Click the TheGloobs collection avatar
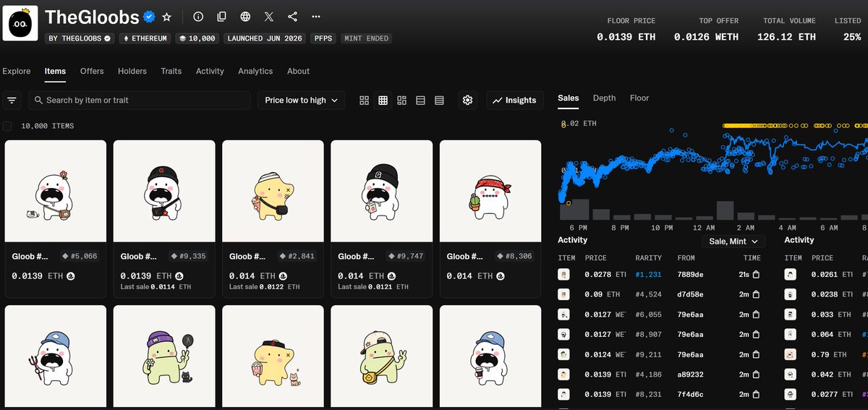The height and width of the screenshot is (410, 868). (x=20, y=24)
